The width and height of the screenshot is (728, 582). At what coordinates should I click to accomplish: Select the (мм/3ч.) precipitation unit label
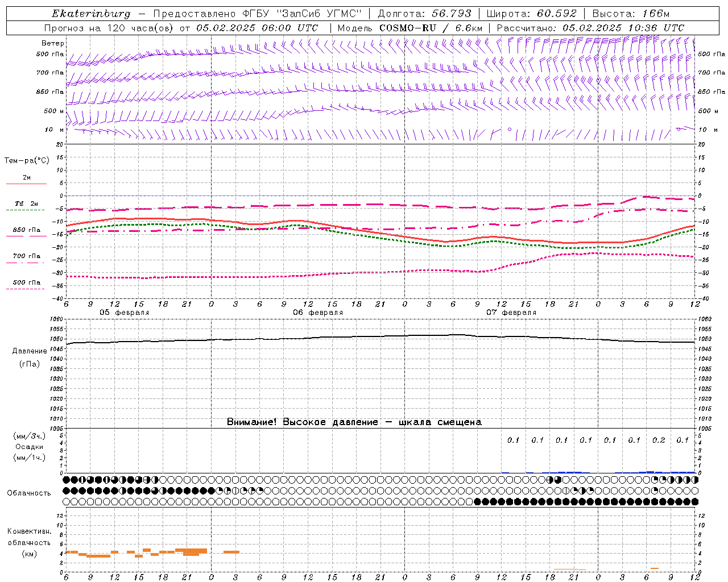[30, 436]
